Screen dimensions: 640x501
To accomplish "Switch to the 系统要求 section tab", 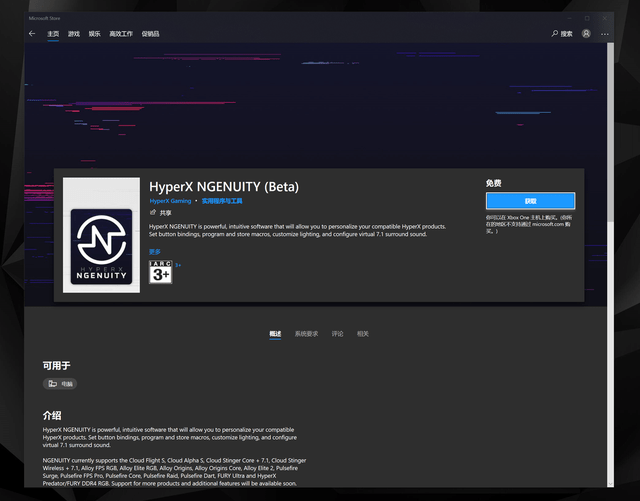I will click(306, 334).
